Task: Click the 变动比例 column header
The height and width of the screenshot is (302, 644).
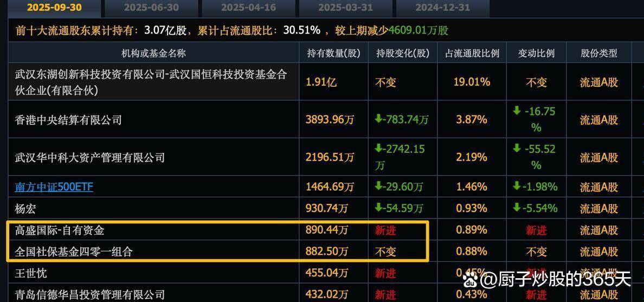Action: [536, 53]
